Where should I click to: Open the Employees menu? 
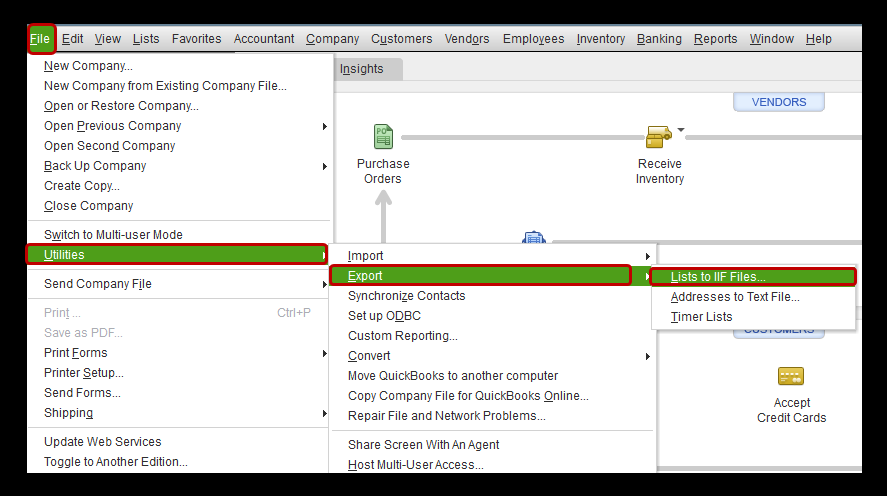[x=533, y=39]
